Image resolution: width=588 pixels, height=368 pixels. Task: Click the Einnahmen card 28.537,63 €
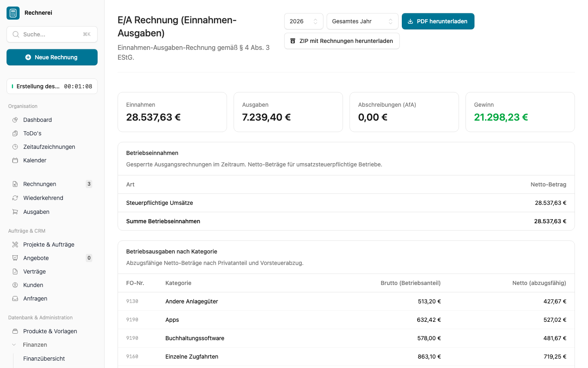click(x=172, y=112)
